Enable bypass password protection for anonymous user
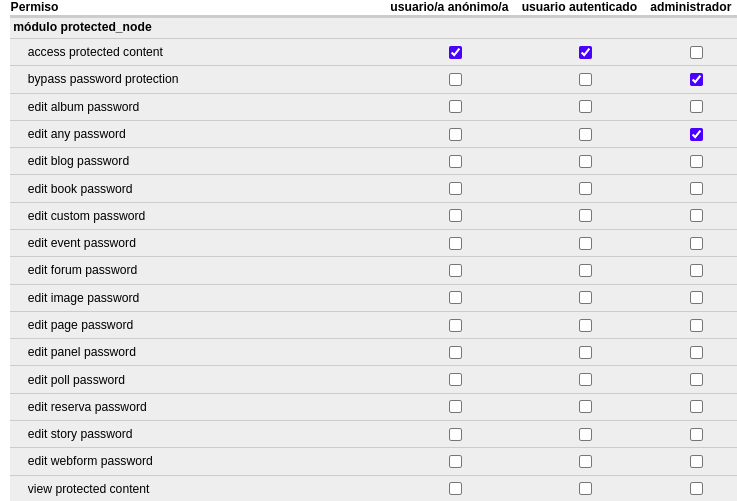 click(455, 79)
